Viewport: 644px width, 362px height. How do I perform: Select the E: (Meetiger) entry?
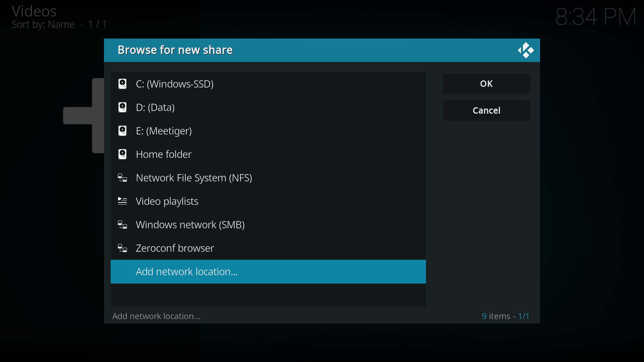pyautogui.click(x=164, y=131)
